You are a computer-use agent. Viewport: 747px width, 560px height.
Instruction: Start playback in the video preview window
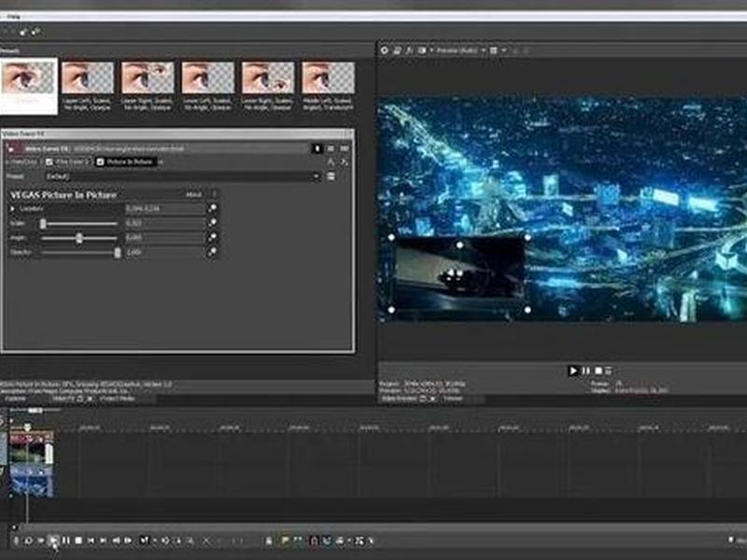coord(573,371)
